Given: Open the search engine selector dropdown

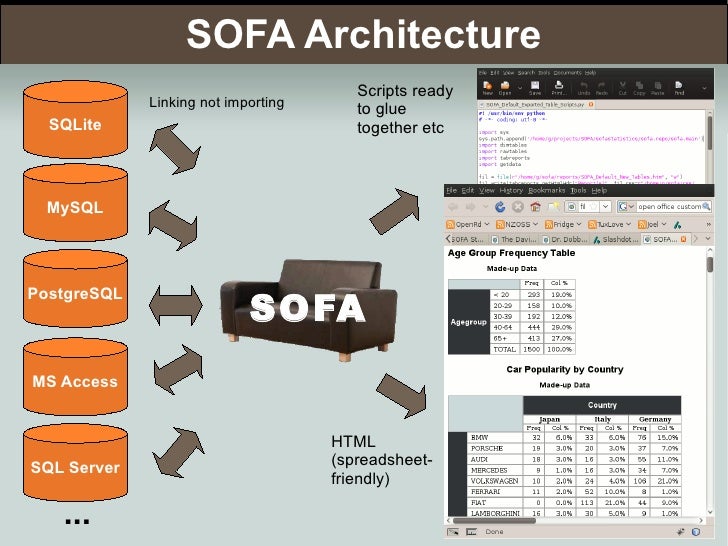Looking at the screenshot, I should (630, 207).
